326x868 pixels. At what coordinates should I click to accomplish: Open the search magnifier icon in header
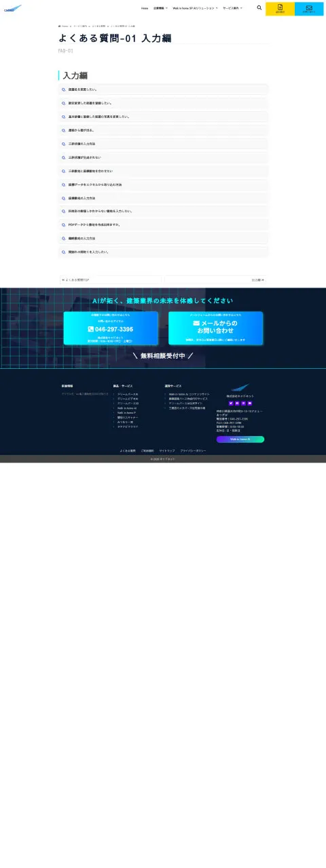click(x=259, y=8)
